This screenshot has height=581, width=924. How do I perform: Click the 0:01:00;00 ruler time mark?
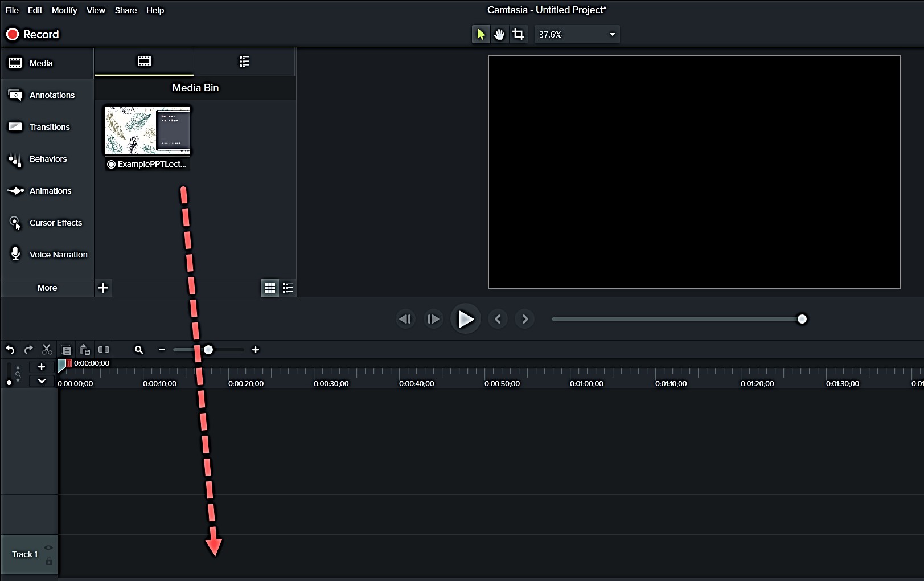click(x=587, y=383)
